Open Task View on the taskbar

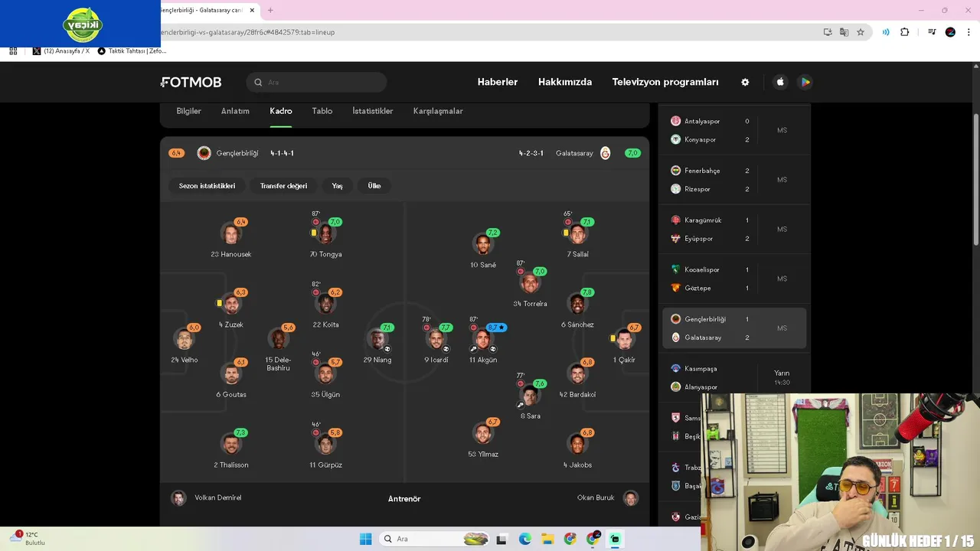coord(501,539)
